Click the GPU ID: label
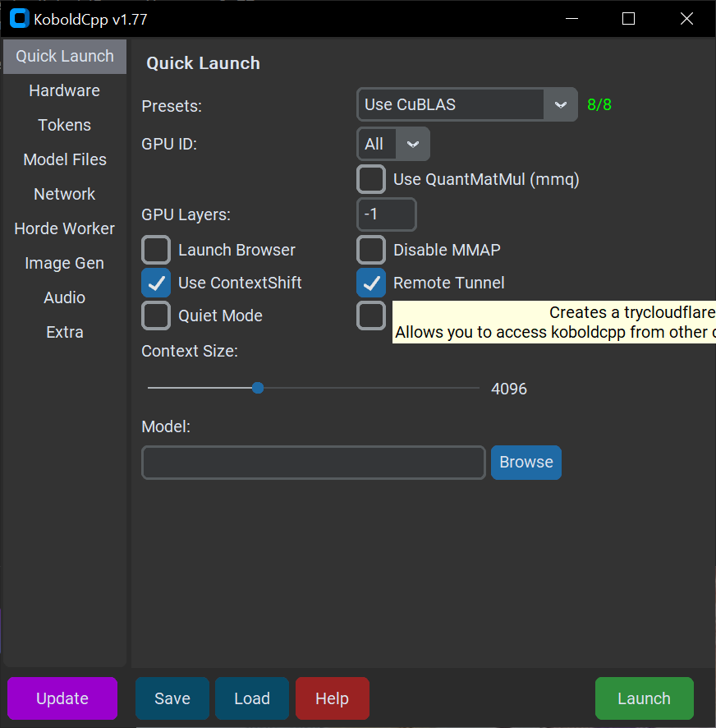Image resolution: width=716 pixels, height=728 pixels. click(169, 144)
